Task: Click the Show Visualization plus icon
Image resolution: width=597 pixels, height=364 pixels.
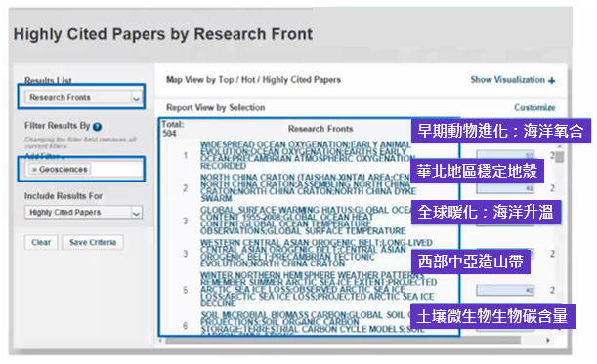Action: (x=552, y=80)
